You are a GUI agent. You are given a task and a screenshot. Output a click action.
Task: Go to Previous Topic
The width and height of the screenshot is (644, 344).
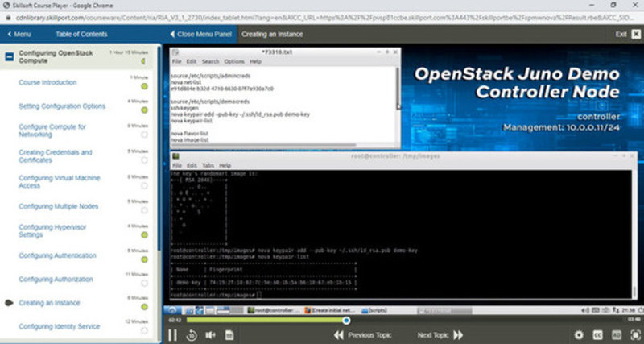tap(363, 335)
